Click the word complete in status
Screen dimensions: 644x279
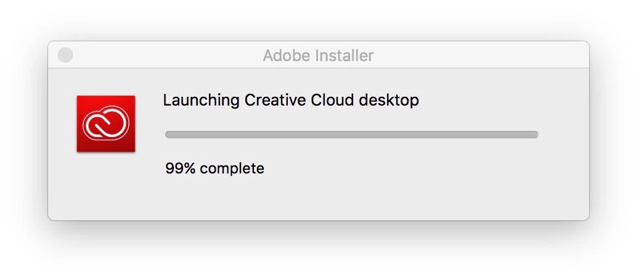pos(232,168)
